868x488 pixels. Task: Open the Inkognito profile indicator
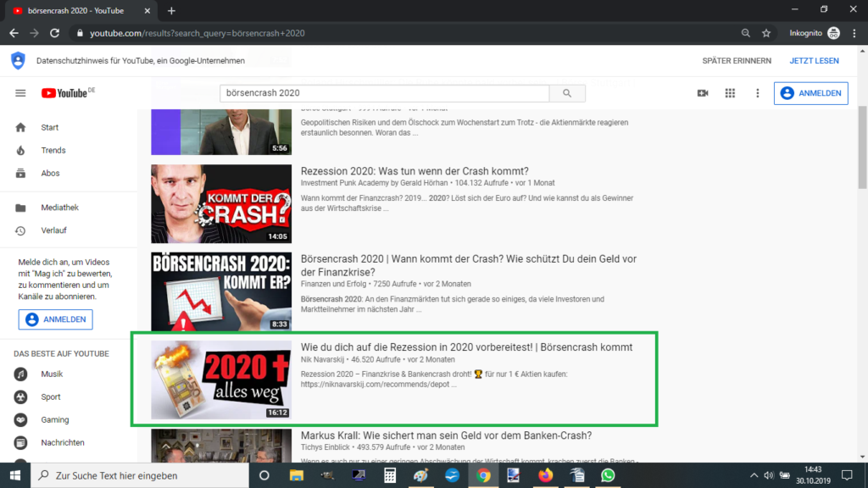coord(815,33)
